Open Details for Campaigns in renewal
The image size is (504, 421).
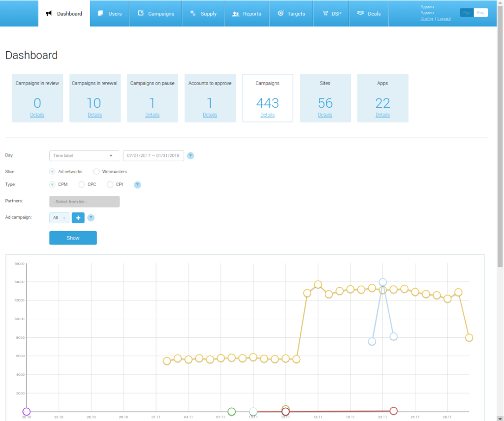click(x=95, y=115)
